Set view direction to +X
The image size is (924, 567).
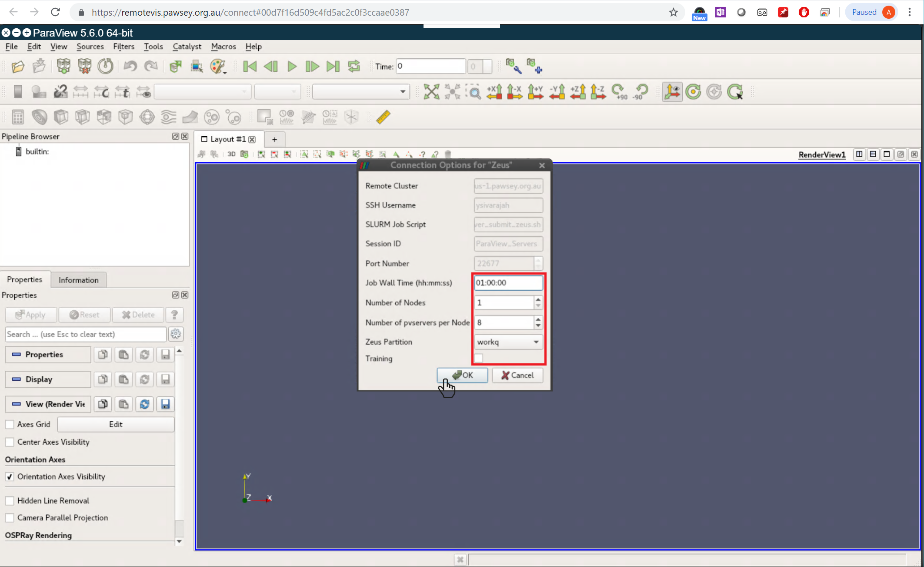[x=494, y=92]
